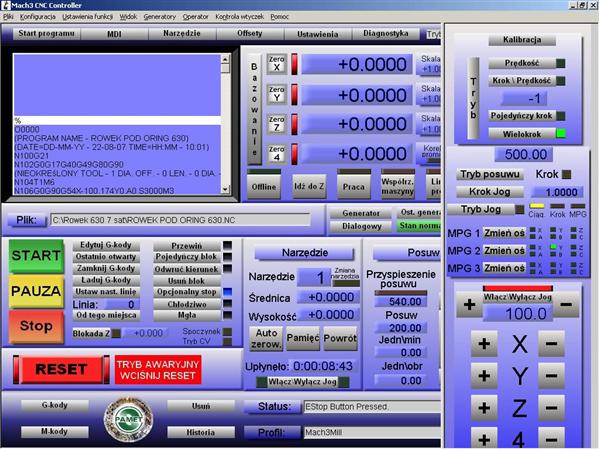Toggle Chłodziwo coolant
The width and height of the screenshot is (599, 449).
(x=187, y=305)
